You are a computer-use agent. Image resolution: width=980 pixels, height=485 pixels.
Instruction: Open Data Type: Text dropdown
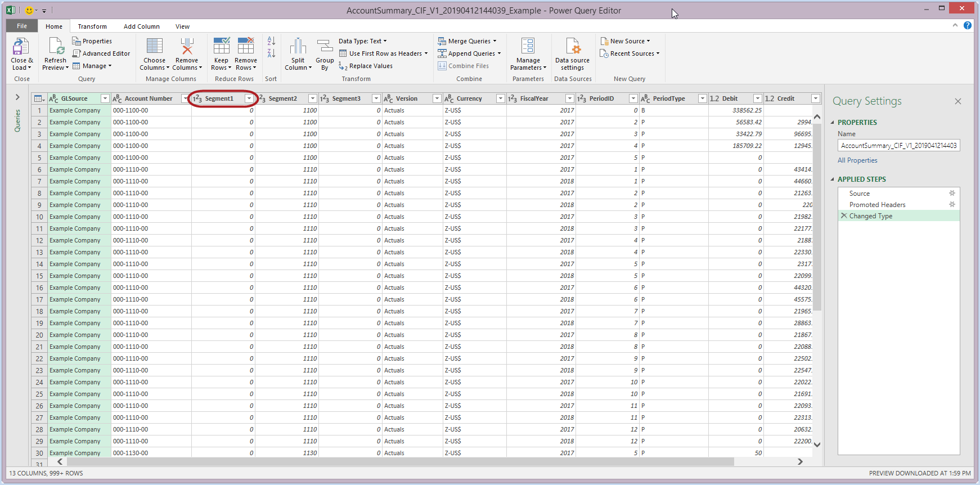click(x=363, y=41)
